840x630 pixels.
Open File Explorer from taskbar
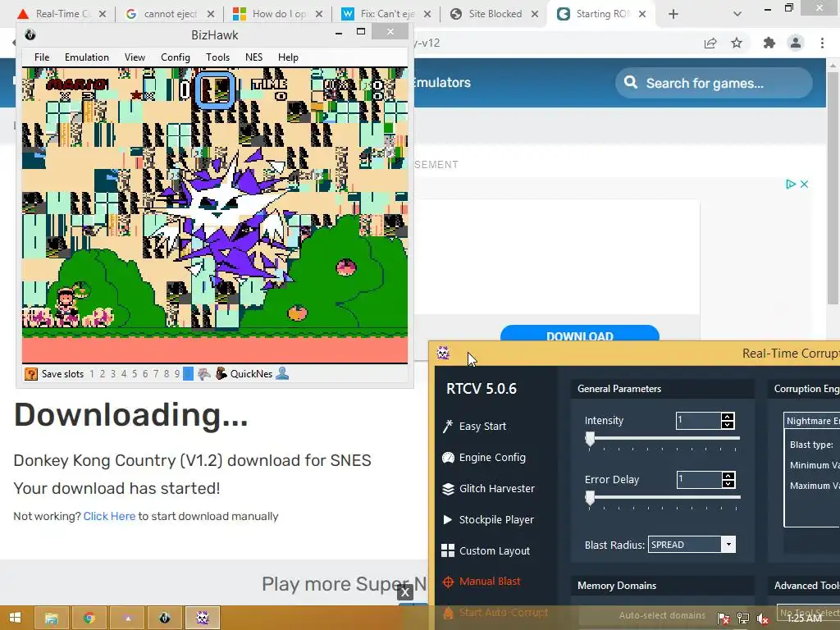52,618
